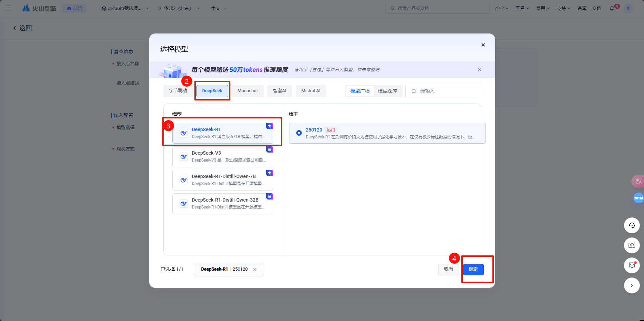Open the 中文 language dropdown
The width and height of the screenshot is (644, 321).
pyautogui.click(x=219, y=8)
